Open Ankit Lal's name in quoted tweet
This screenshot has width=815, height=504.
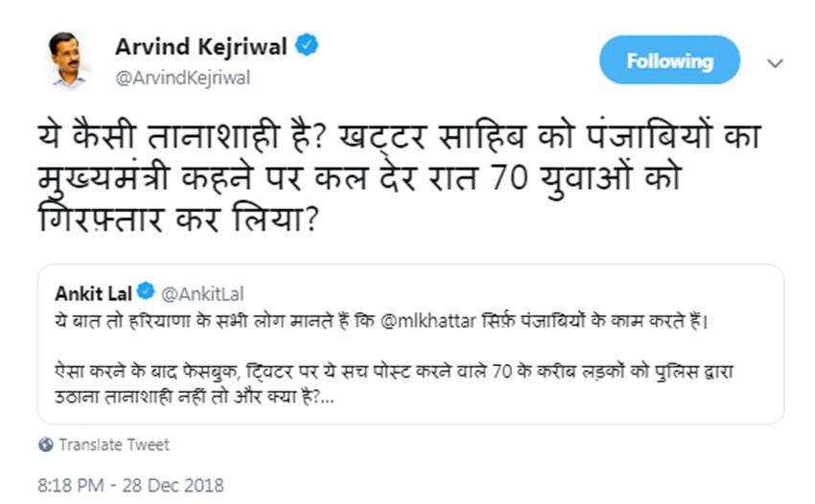click(93, 292)
